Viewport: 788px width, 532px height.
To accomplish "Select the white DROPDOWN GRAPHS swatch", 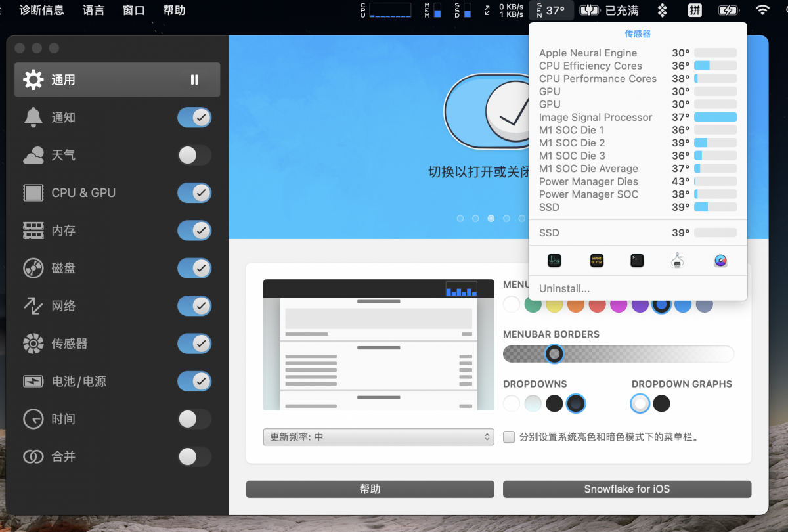I will pyautogui.click(x=640, y=403).
